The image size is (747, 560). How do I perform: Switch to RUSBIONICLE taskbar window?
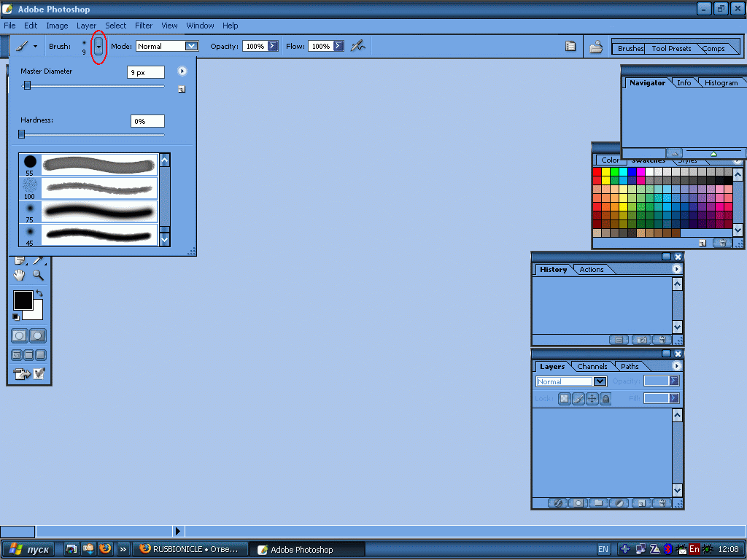point(190,549)
